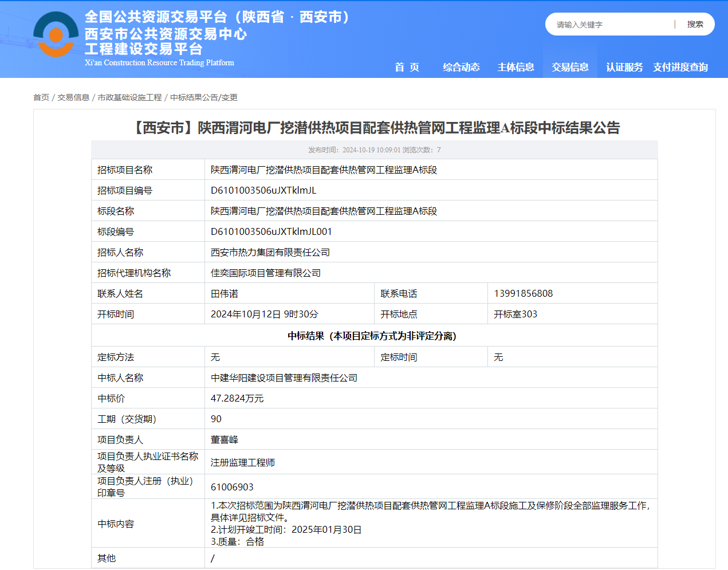This screenshot has width=728, height=570.
Task: Click the announcement title heading
Action: [x=375, y=128]
